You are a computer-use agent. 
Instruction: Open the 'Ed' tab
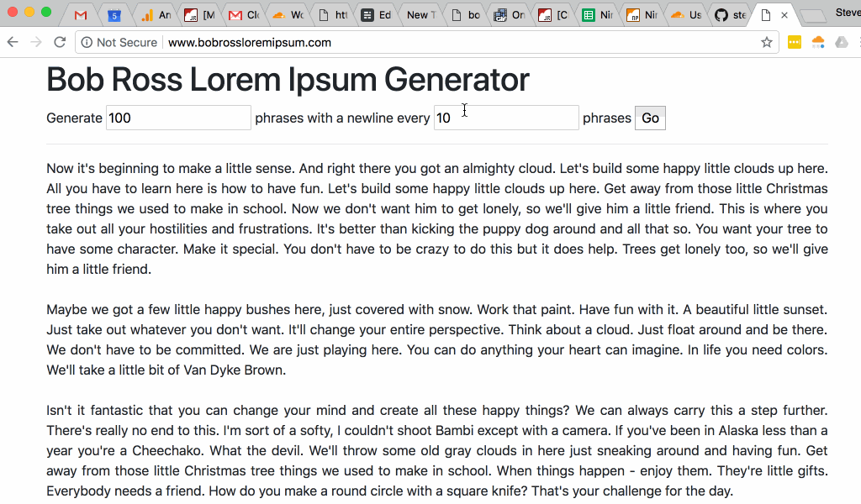(x=378, y=15)
